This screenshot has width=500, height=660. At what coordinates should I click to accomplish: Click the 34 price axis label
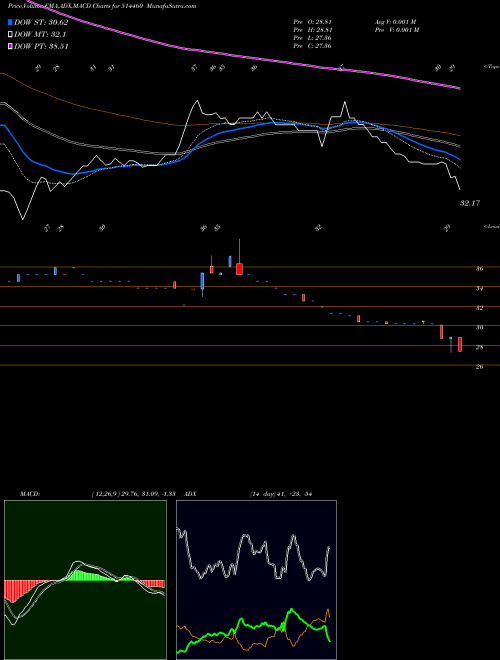tap(479, 288)
